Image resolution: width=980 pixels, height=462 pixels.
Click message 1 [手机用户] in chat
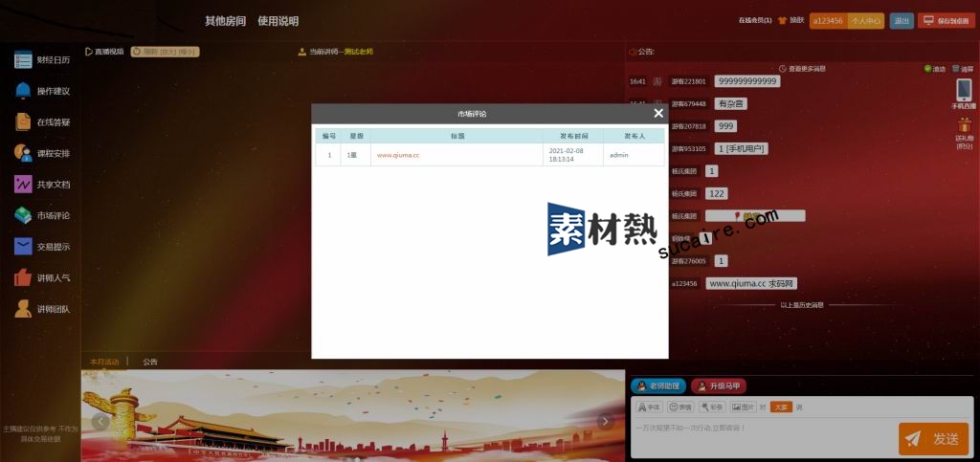click(742, 148)
